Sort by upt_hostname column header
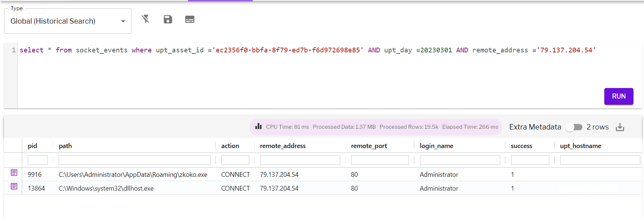 pos(581,146)
